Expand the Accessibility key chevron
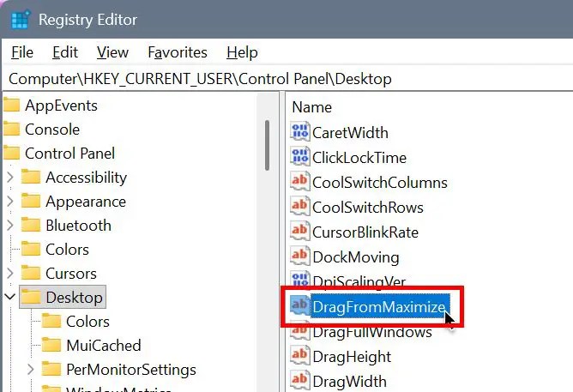 point(10,178)
